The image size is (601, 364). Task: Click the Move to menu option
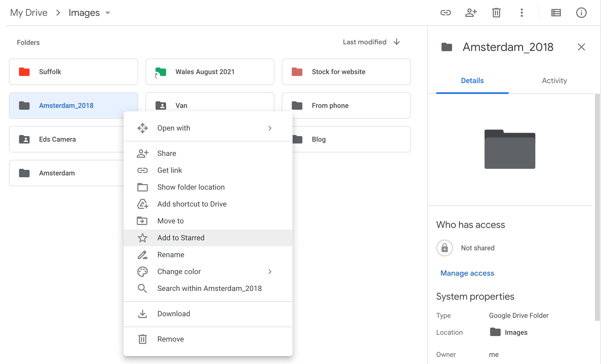170,221
